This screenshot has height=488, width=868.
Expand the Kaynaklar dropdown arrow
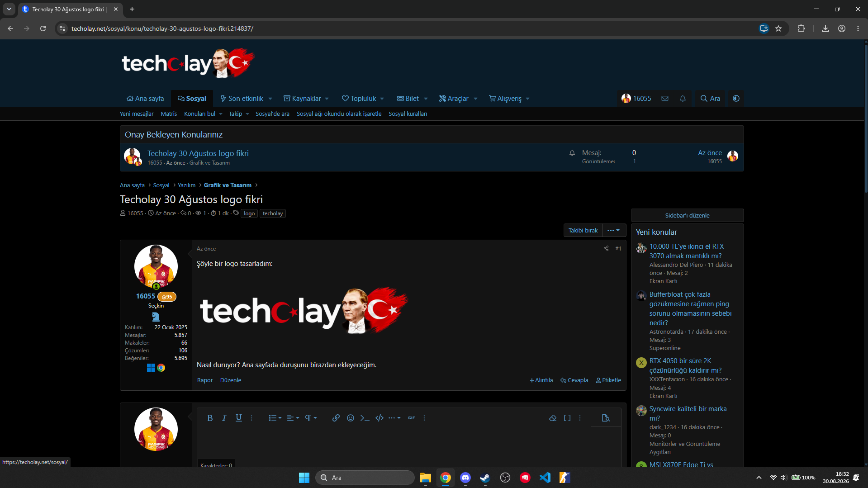click(327, 99)
